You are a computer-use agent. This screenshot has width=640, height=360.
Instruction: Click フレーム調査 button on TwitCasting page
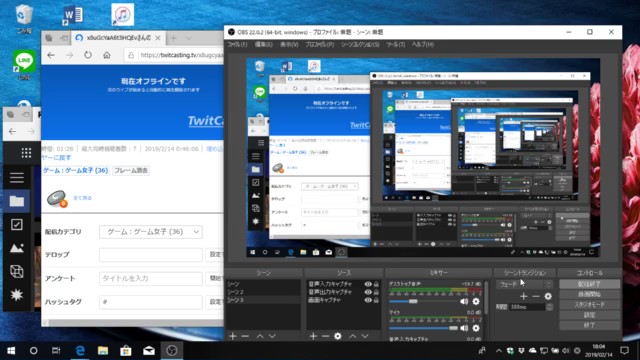pyautogui.click(x=131, y=170)
